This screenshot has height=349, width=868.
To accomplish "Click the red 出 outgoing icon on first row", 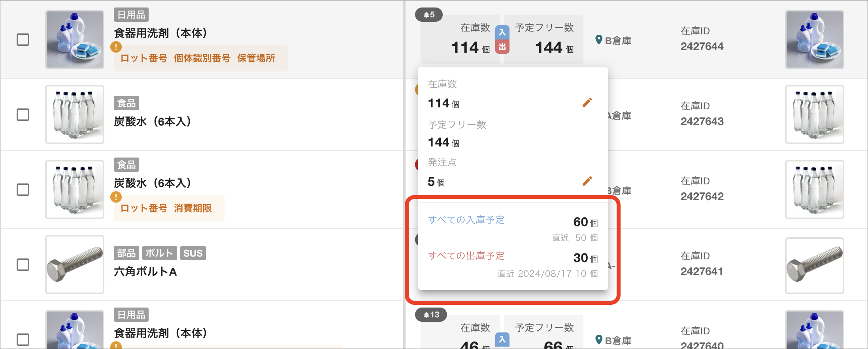I will click(x=502, y=47).
